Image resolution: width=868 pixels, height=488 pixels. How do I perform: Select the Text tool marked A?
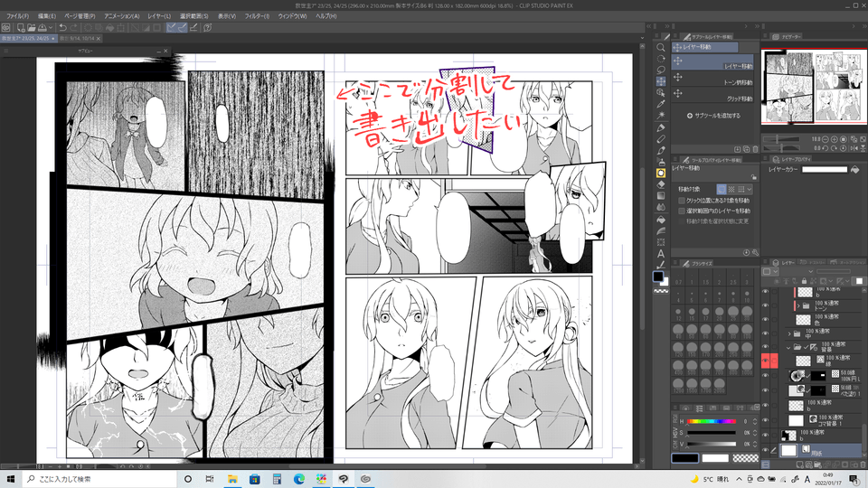pyautogui.click(x=660, y=254)
